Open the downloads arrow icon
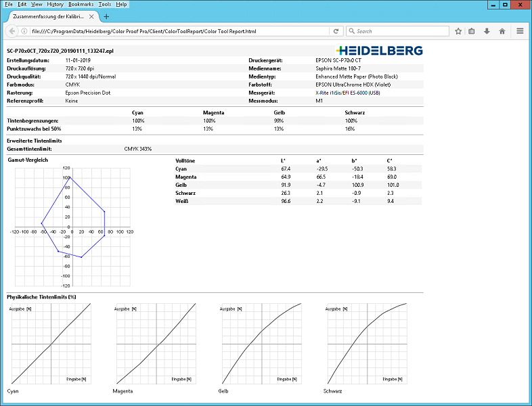 click(x=487, y=31)
